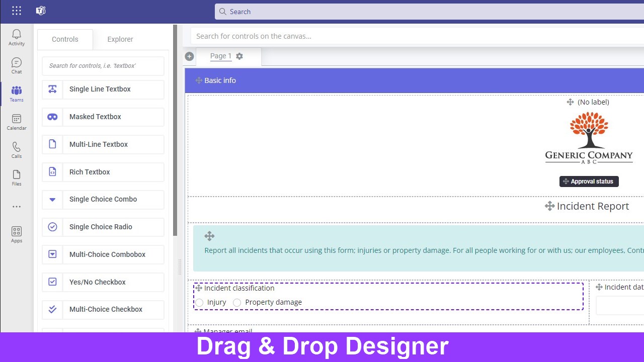Select Multi-Choice Checkbox control

(x=103, y=310)
